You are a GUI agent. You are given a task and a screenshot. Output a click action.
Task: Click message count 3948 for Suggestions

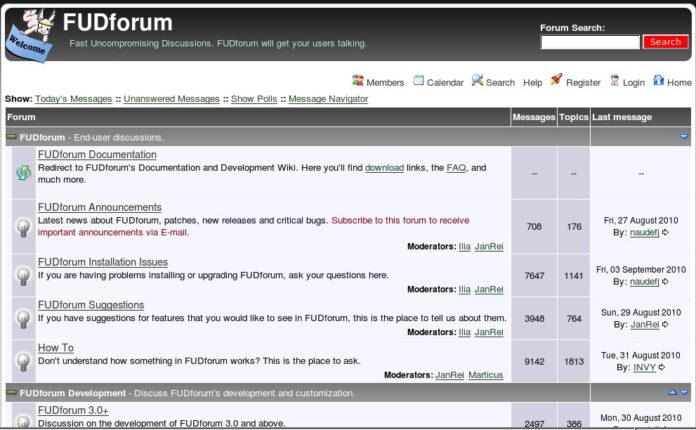tap(534, 319)
